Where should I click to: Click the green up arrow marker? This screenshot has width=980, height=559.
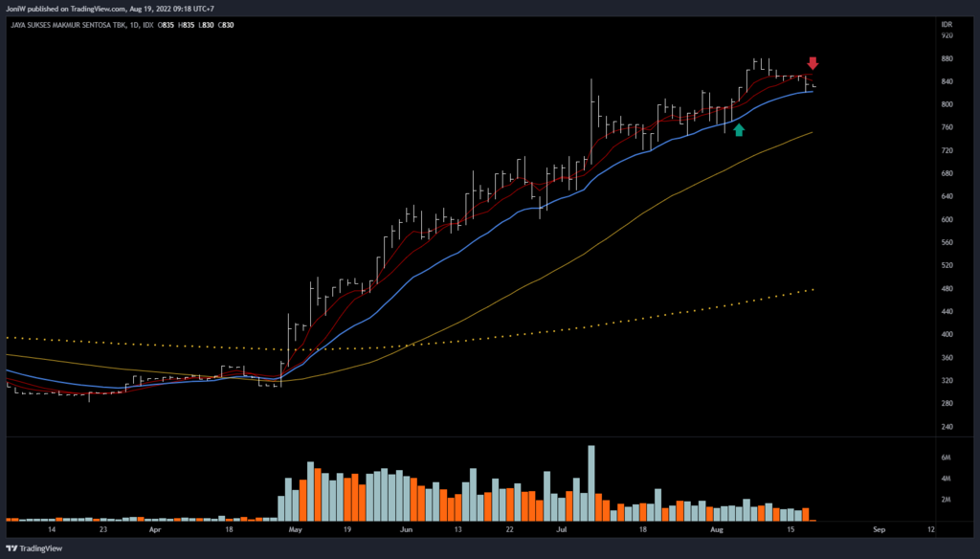739,129
